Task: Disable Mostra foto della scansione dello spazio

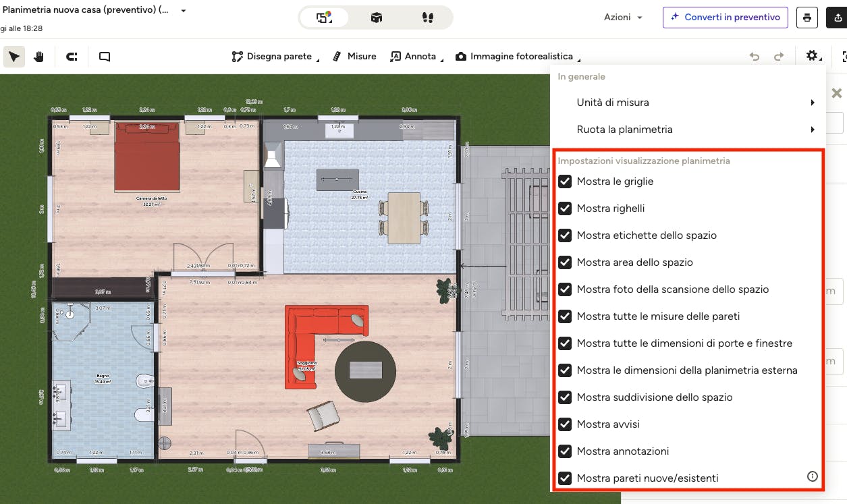Action: pos(565,289)
